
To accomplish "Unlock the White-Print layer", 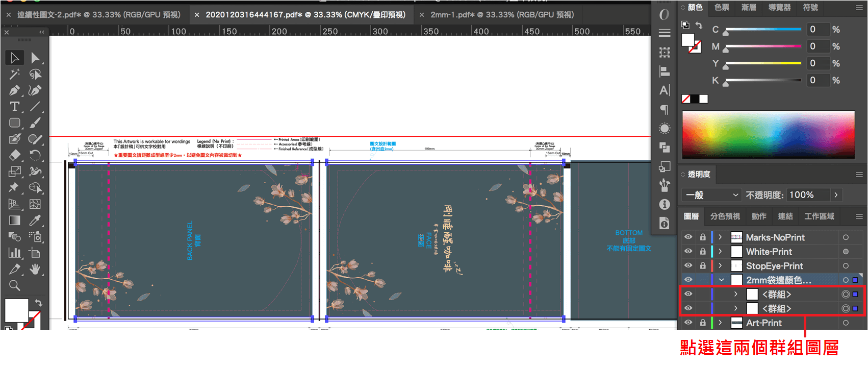I will pyautogui.click(x=702, y=252).
